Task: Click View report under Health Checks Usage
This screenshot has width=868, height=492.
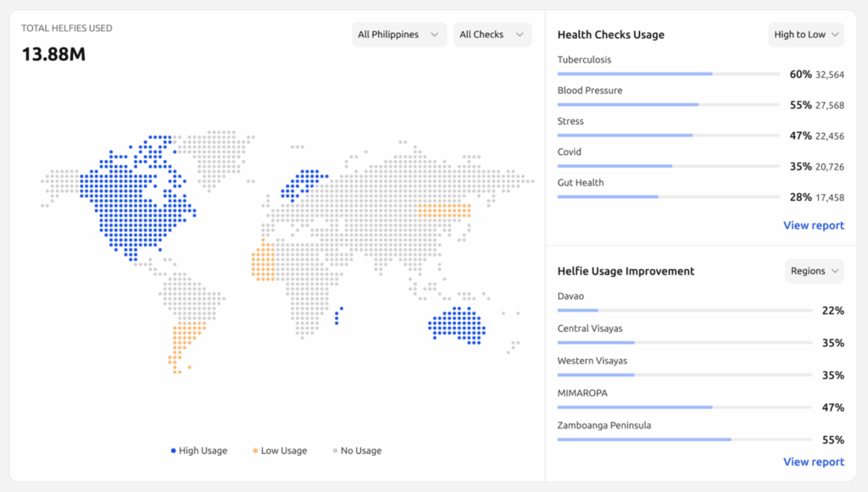Action: tap(813, 225)
